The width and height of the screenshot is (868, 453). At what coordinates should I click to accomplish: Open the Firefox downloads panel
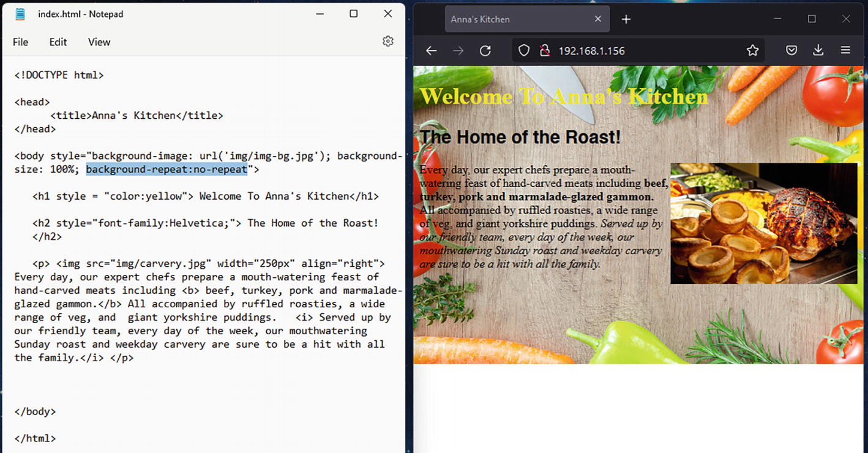point(818,51)
